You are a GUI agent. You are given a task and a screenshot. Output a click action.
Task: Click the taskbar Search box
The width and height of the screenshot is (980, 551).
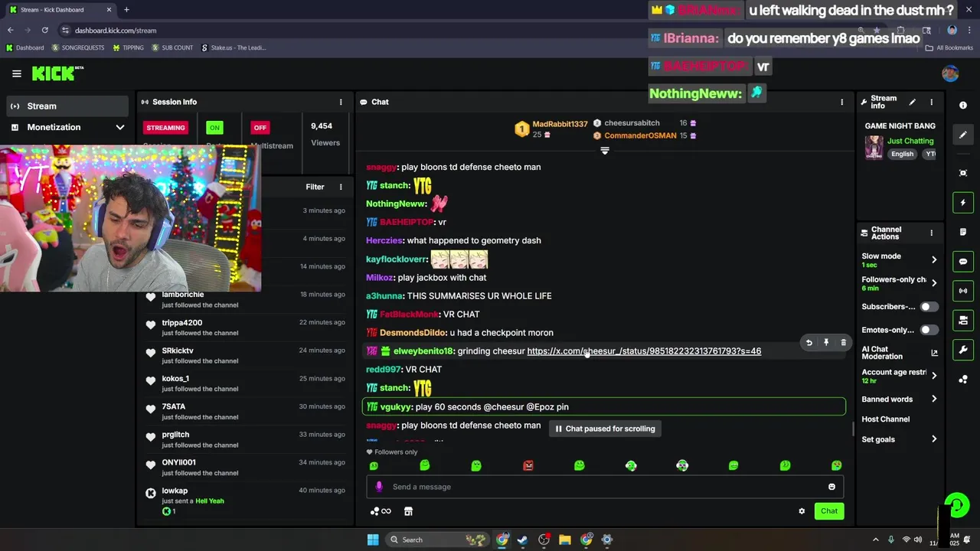coord(436,540)
